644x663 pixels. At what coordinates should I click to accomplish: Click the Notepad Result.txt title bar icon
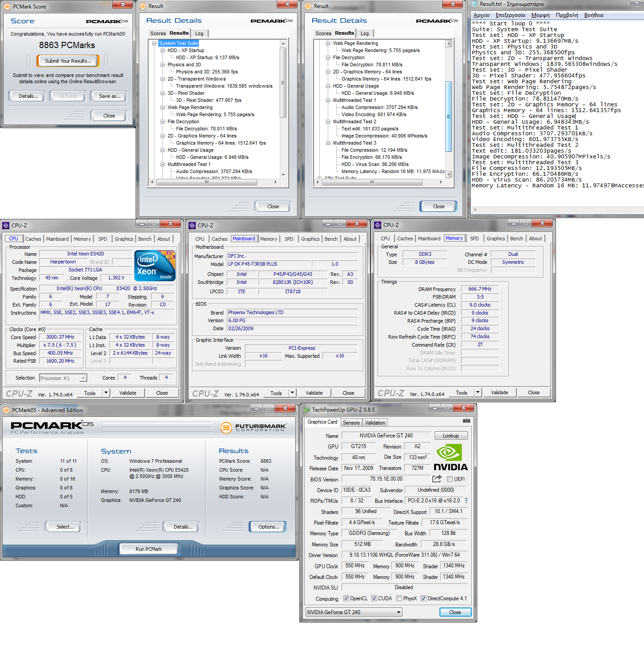[474, 4]
